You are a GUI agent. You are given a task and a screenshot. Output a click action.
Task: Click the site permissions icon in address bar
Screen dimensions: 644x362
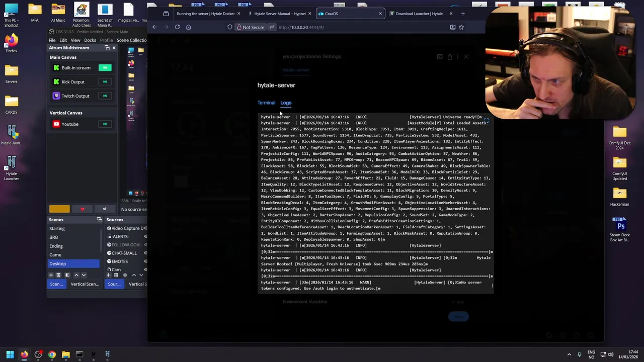[272, 27]
